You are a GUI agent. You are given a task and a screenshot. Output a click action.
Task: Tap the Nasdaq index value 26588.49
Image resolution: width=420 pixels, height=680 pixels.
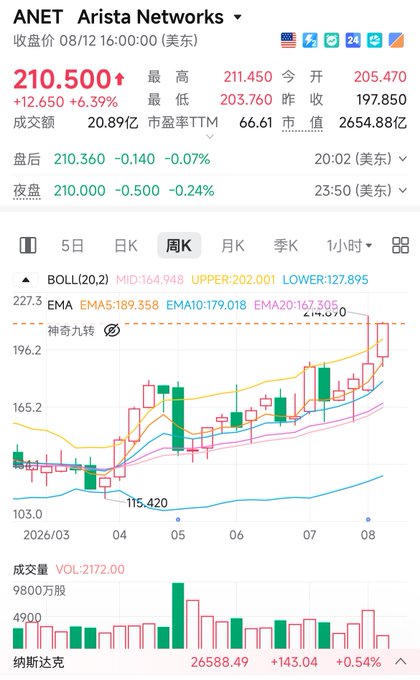click(220, 662)
